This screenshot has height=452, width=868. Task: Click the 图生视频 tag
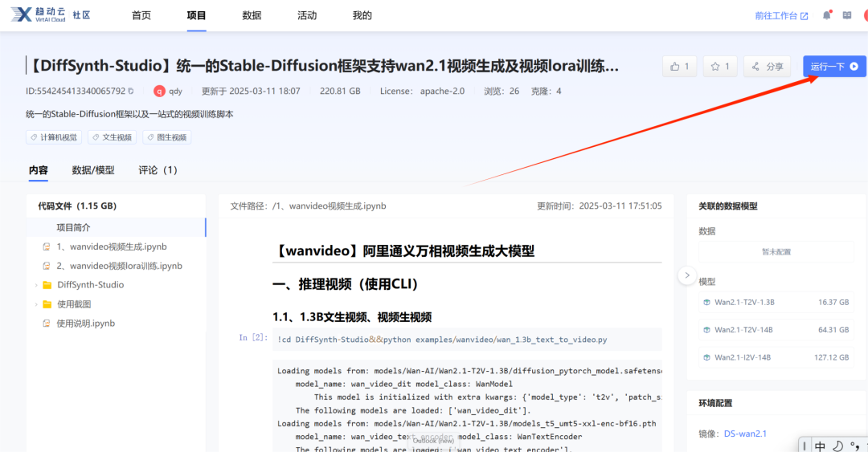[166, 137]
